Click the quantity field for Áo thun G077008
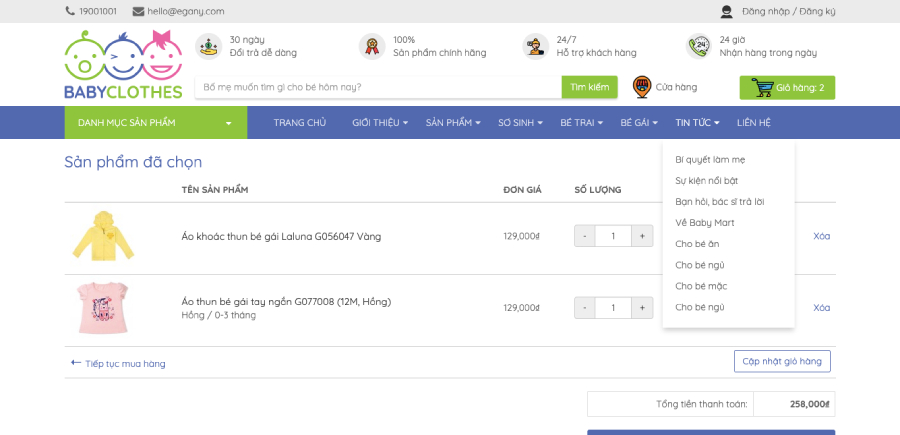 click(x=613, y=308)
